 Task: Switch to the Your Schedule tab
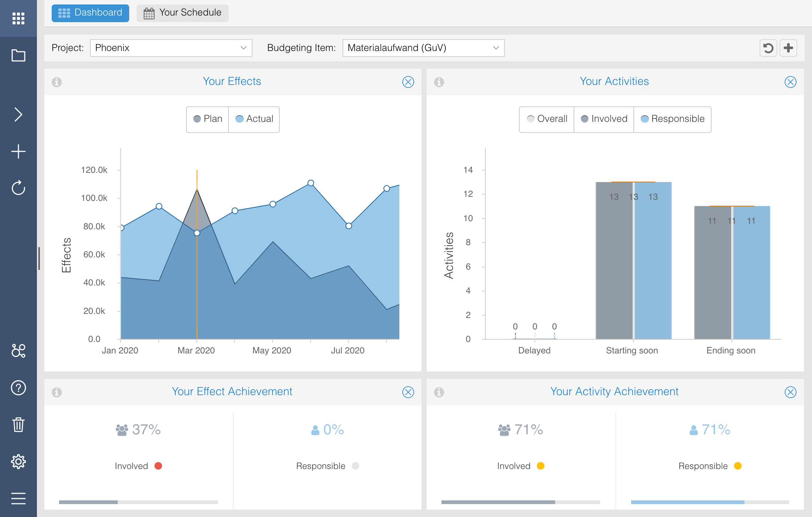coord(183,13)
